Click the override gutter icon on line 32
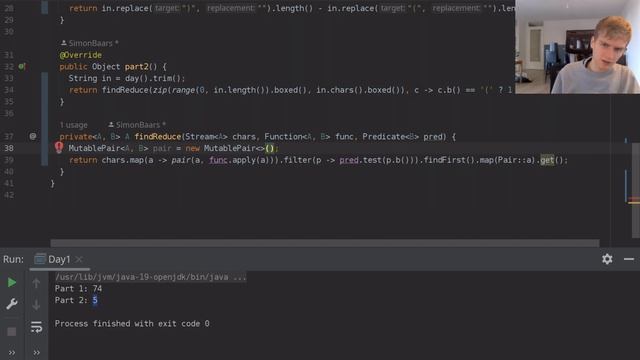The height and width of the screenshot is (360, 640). (22, 67)
